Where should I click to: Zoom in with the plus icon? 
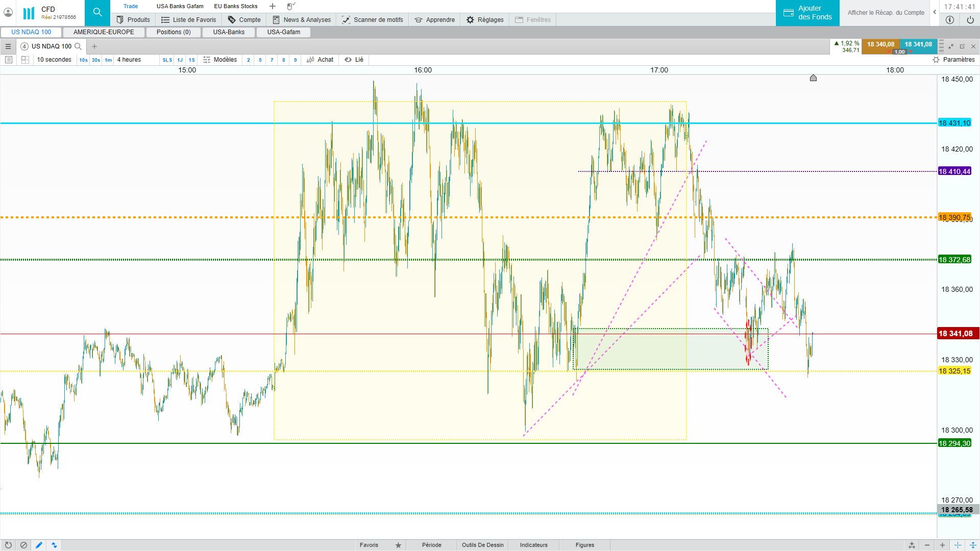942,545
